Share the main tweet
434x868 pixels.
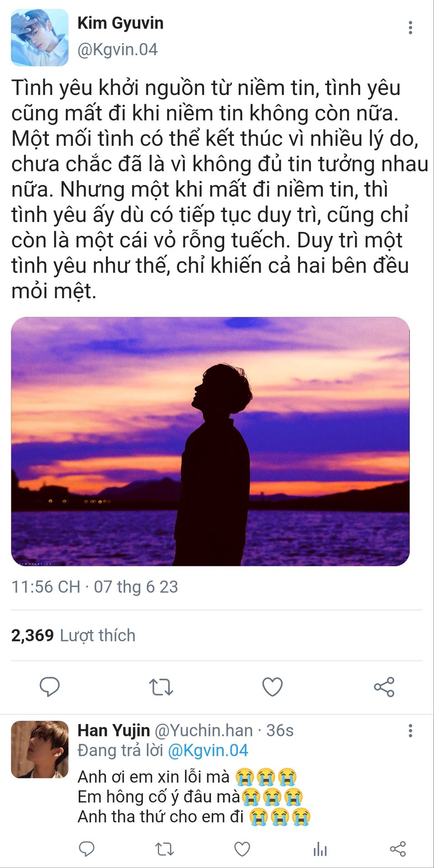point(384,687)
